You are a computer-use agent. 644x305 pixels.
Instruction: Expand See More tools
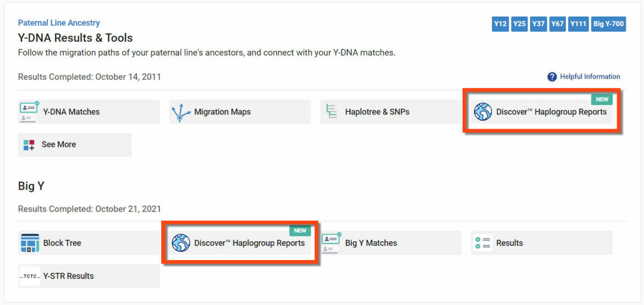(75, 145)
